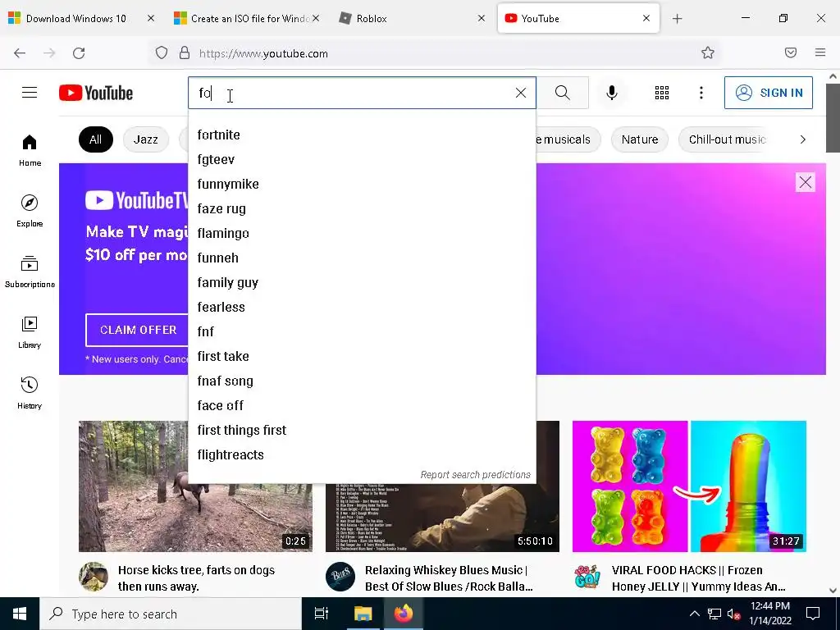This screenshot has width=840, height=630.
Task: Choose the flamingo suggestion
Action: point(362,234)
